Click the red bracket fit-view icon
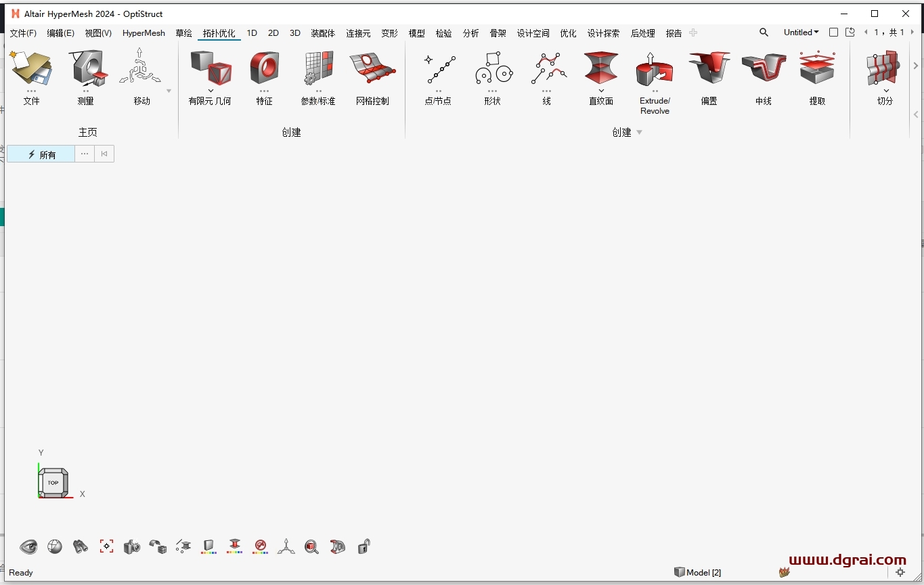Viewport: 924px width, 585px height. (106, 546)
